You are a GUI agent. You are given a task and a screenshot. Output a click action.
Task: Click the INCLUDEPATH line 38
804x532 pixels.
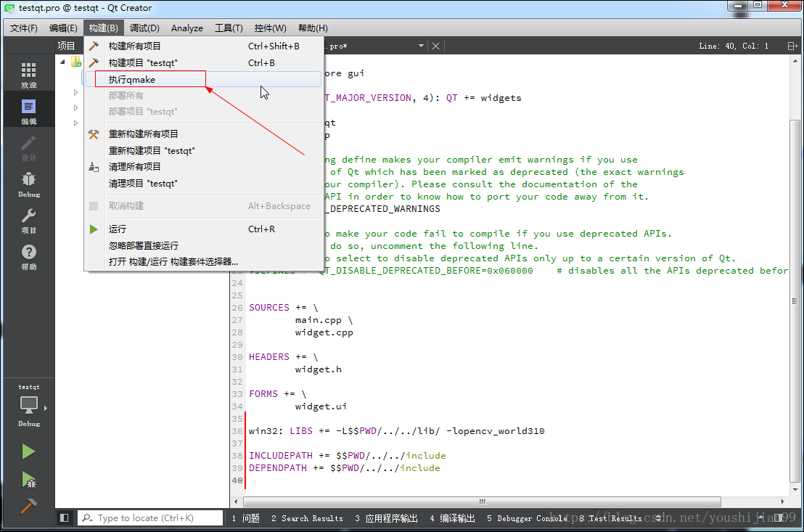pos(347,456)
